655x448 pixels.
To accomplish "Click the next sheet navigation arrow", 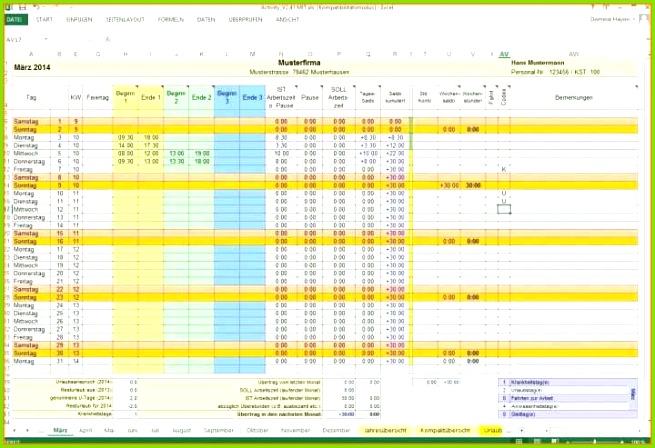I will tap(28, 430).
